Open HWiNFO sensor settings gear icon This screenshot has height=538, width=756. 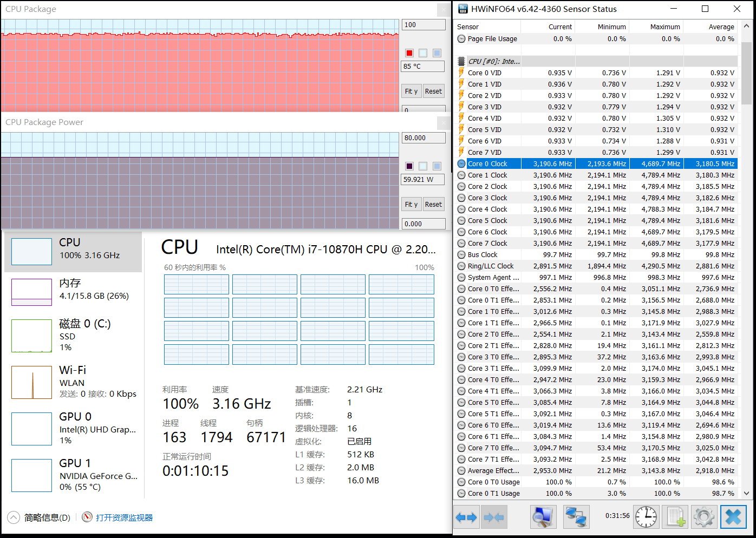(x=704, y=517)
